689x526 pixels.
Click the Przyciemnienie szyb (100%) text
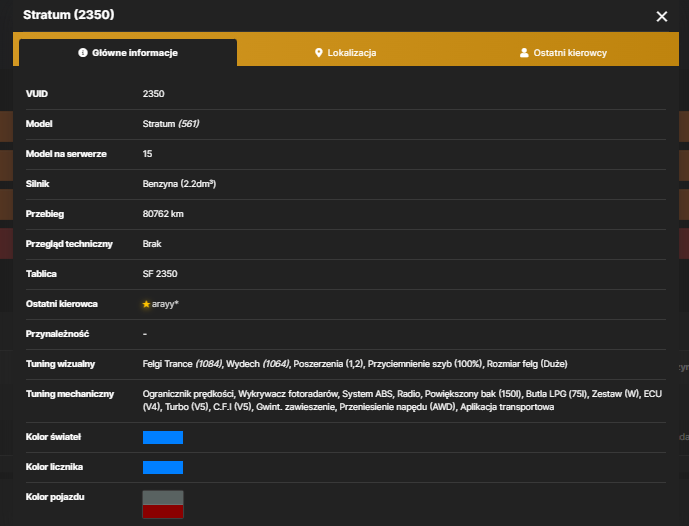425,364
